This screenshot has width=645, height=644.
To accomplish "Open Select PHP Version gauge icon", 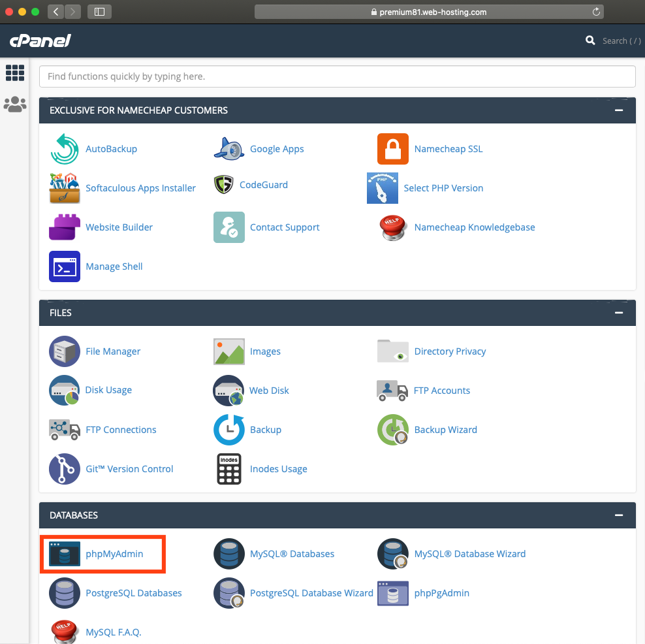I will point(382,188).
